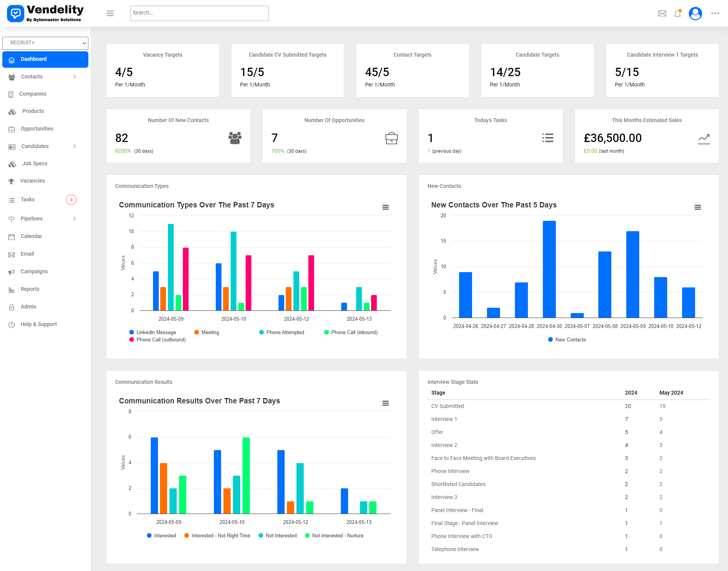Click the Telephone Interview stage row
The image size is (728, 571).
(568, 549)
